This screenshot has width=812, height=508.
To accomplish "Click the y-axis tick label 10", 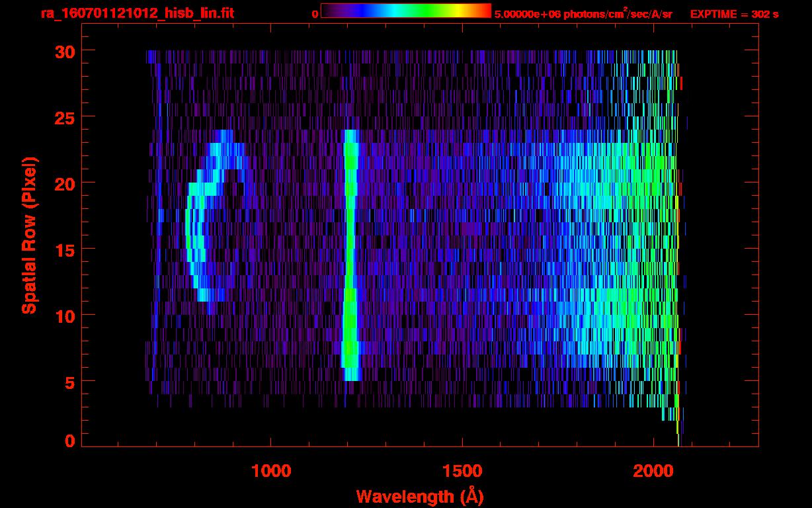I will click(64, 316).
